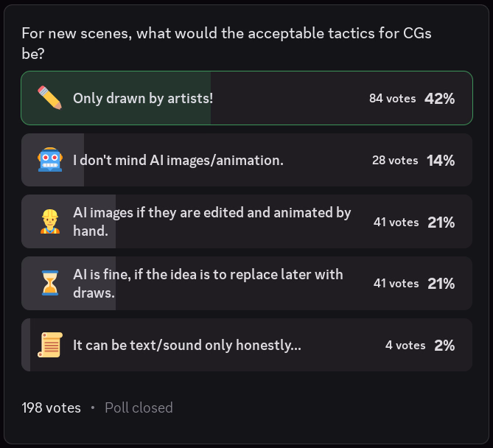Click the 2% result percentage

tap(444, 345)
